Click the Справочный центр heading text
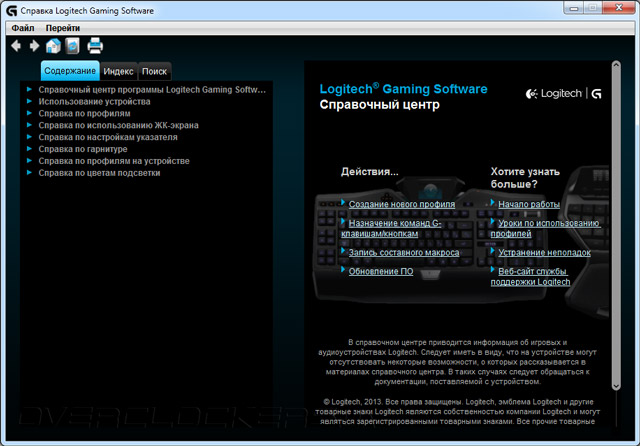This screenshot has height=446, width=640. point(380,104)
